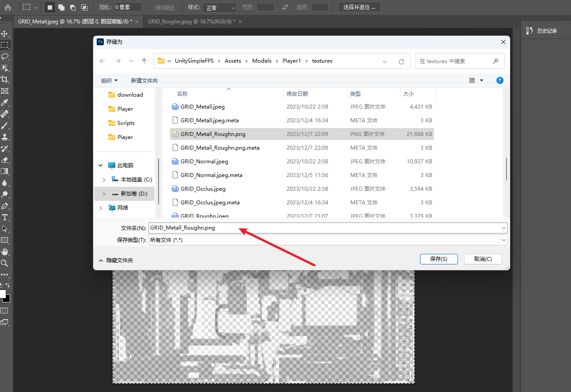Select the Rectangle shape tool
Viewport: 571px width, 392px height.
coord(5,240)
